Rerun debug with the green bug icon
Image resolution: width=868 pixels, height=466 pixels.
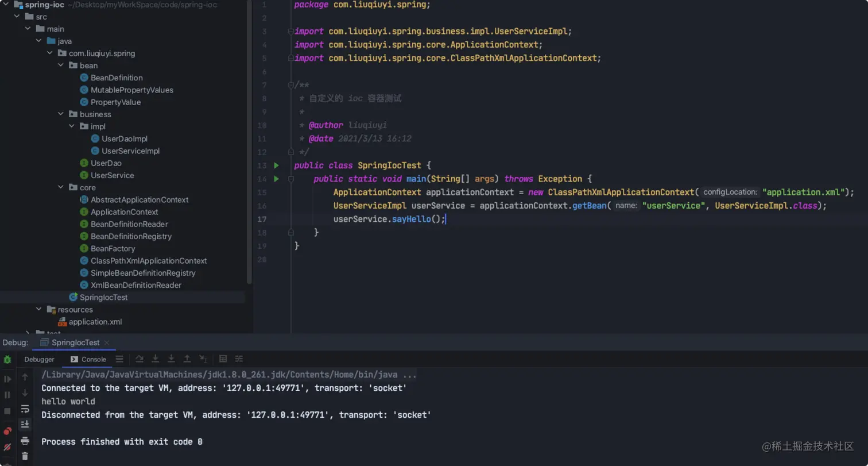pyautogui.click(x=7, y=360)
